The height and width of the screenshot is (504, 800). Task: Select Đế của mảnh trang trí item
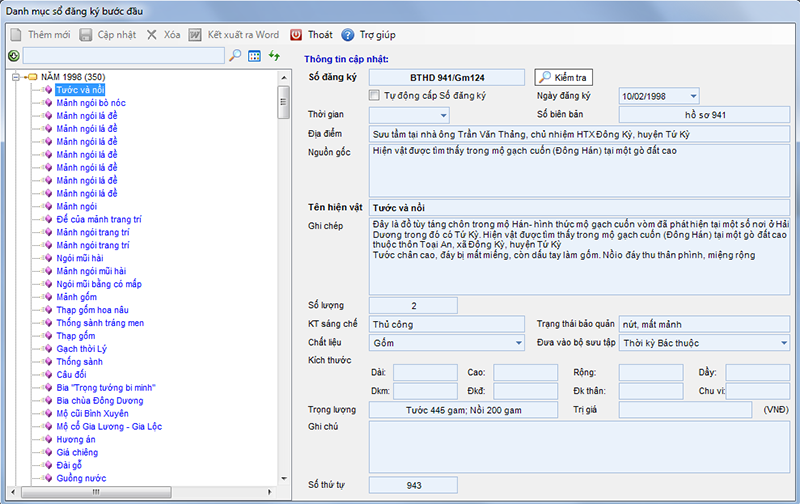point(99,219)
